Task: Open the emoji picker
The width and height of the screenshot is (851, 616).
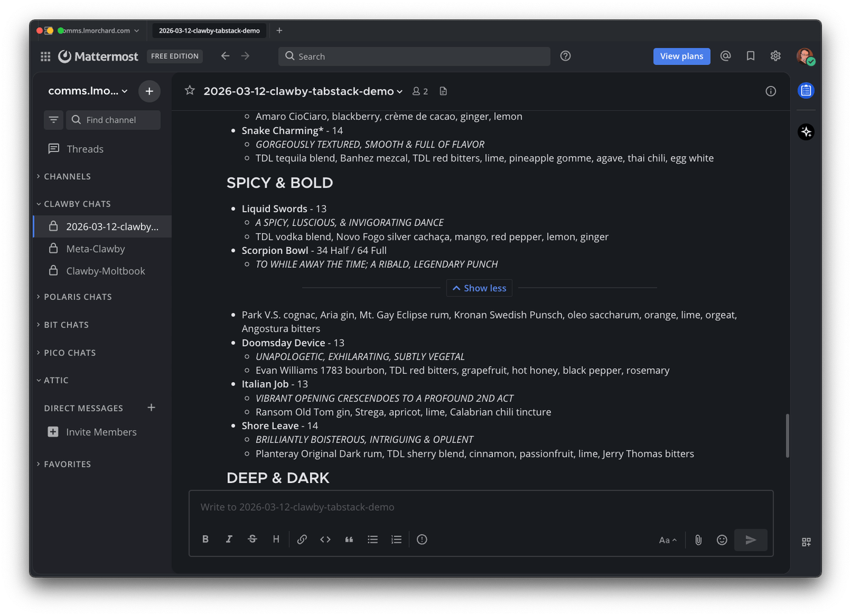Action: [722, 540]
